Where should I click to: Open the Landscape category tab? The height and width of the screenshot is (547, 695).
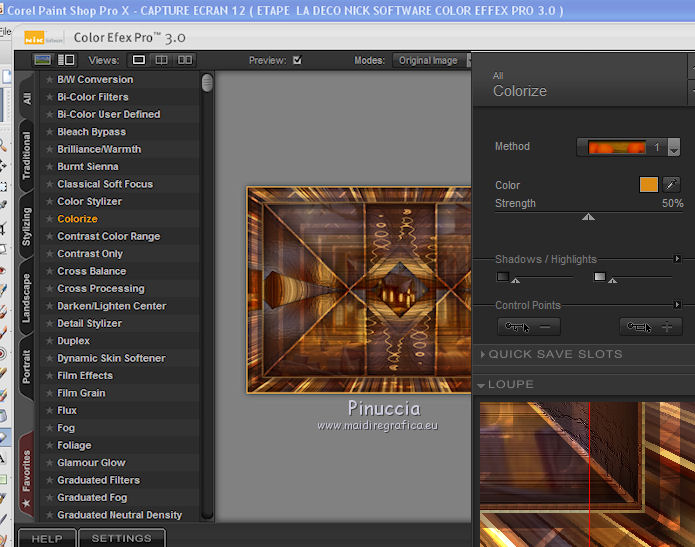pos(27,297)
